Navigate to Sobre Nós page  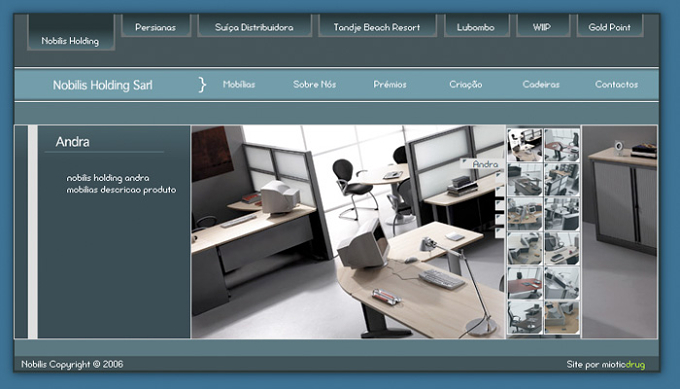click(314, 85)
